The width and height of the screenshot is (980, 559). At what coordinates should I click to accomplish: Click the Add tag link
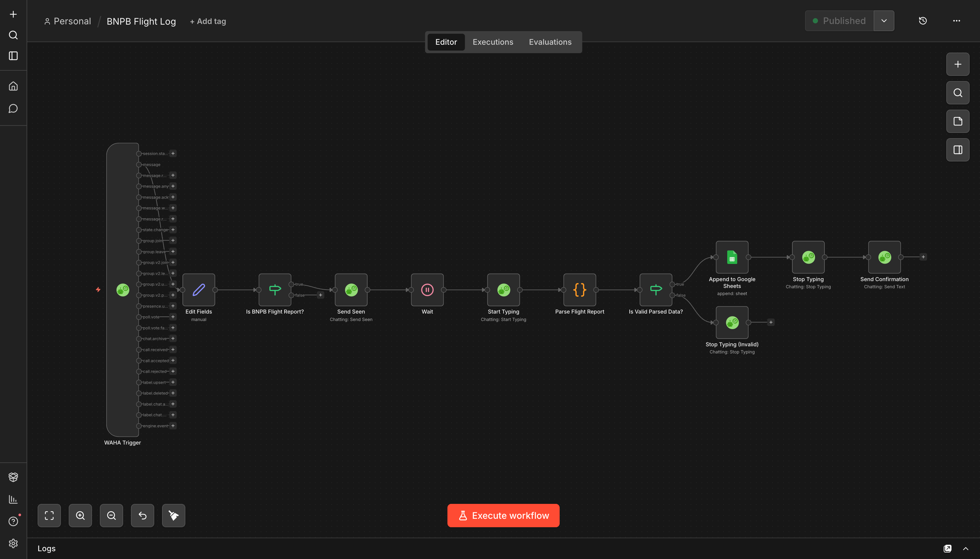coord(208,21)
